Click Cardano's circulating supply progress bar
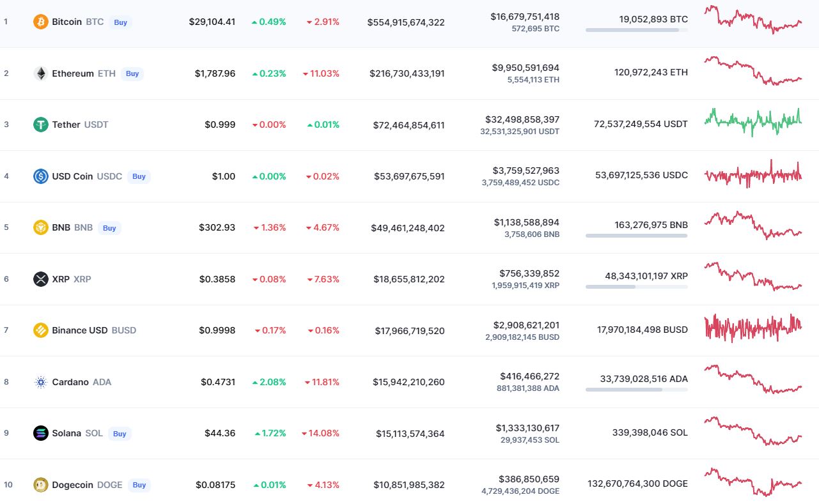This screenshot has height=504, width=819. tap(636, 389)
